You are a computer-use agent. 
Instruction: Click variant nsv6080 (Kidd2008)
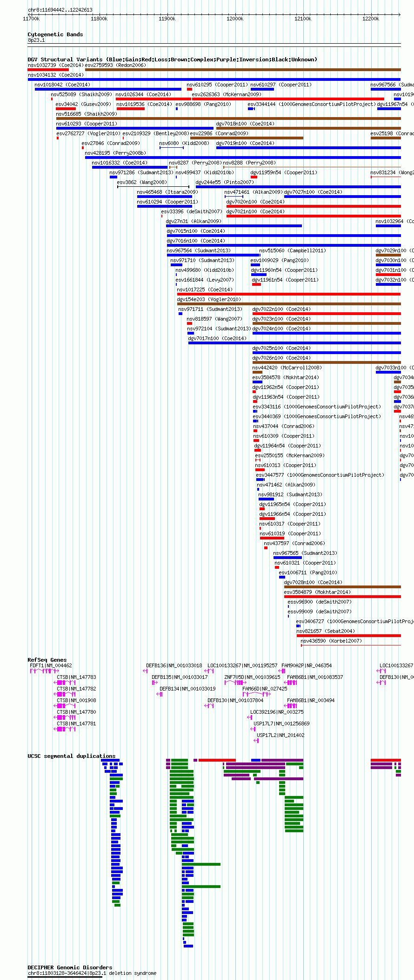click(184, 143)
